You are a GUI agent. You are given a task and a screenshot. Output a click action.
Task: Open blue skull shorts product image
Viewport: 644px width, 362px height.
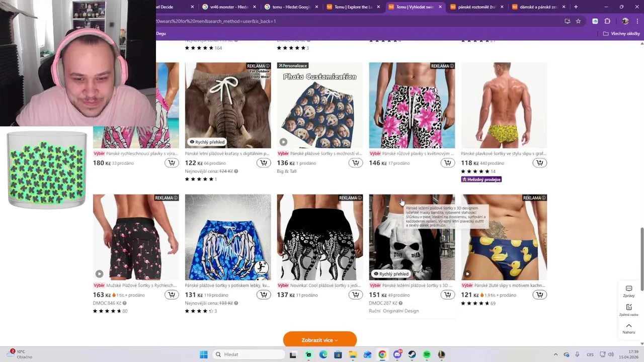[228, 237]
